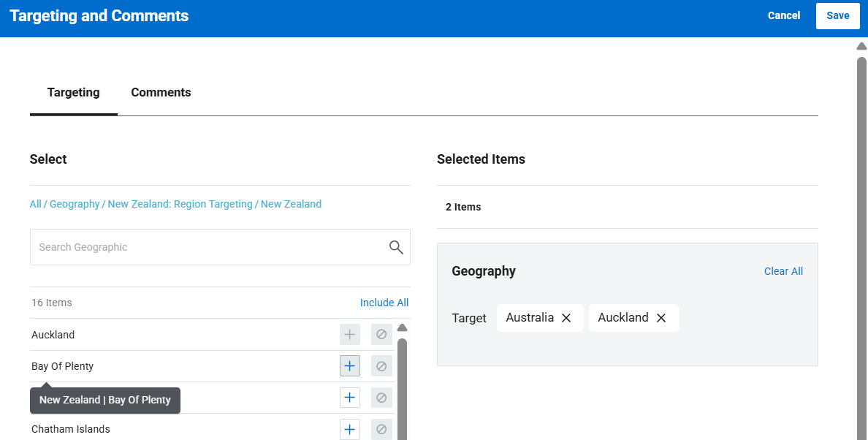Click exclude icon beside the tooltip row
868x440 pixels.
click(x=381, y=398)
